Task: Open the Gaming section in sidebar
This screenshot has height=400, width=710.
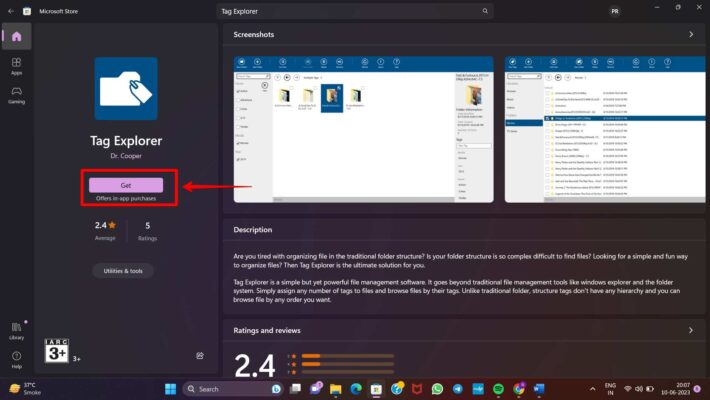Action: (17, 96)
